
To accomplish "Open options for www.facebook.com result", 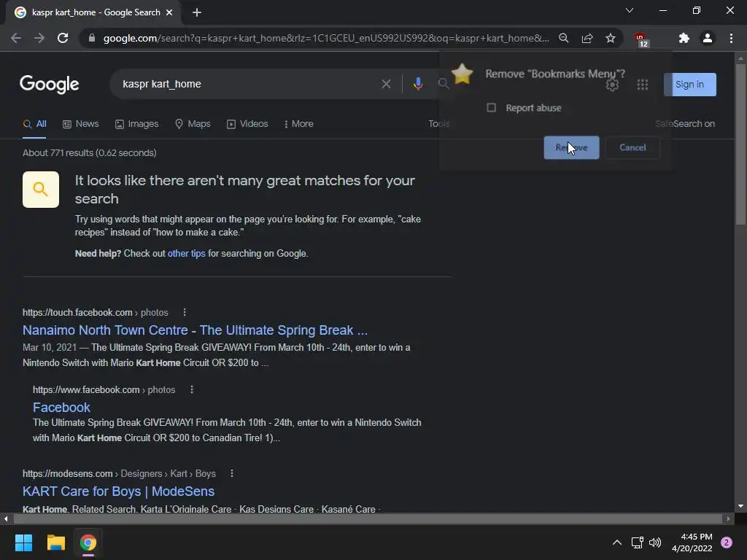I will pyautogui.click(x=192, y=389).
